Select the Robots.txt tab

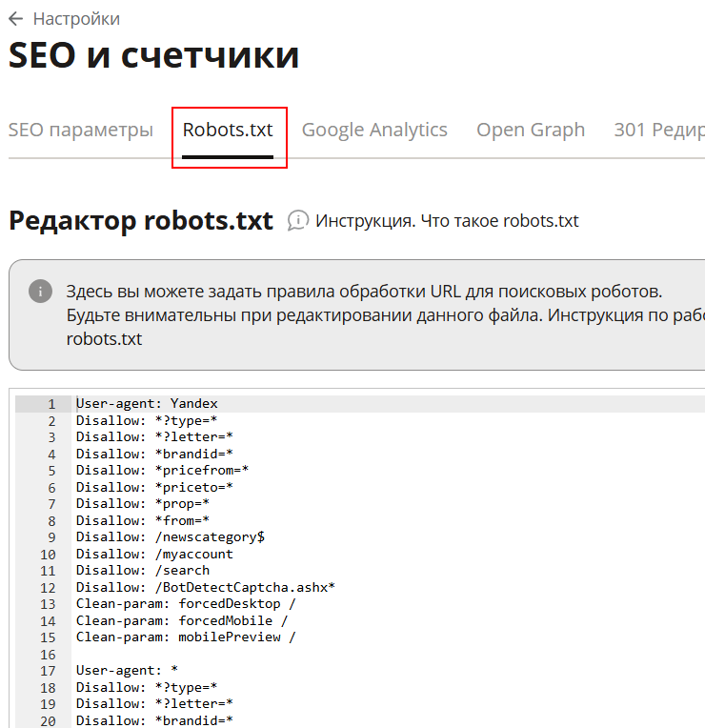click(x=228, y=130)
